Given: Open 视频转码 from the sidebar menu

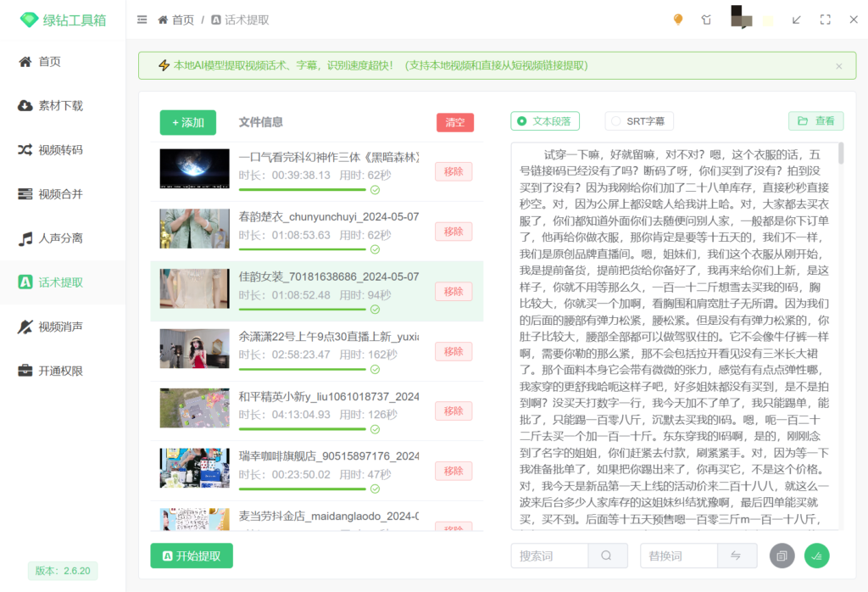Looking at the screenshot, I should [x=62, y=150].
